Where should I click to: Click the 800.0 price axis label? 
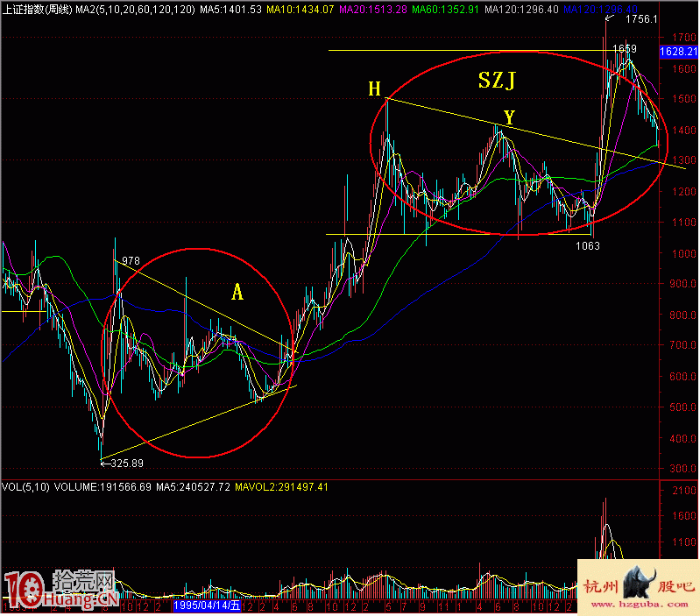pos(683,315)
